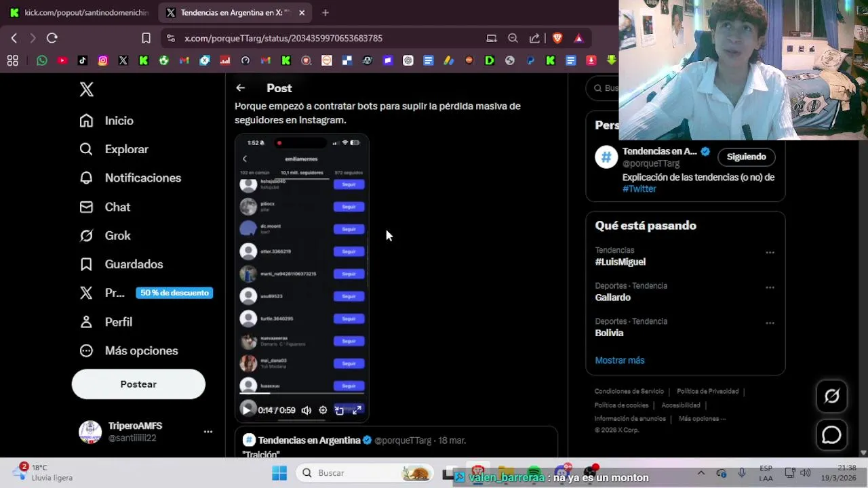Screen dimensions: 868x488
Task: Open the floating chat messages button
Action: point(832,435)
